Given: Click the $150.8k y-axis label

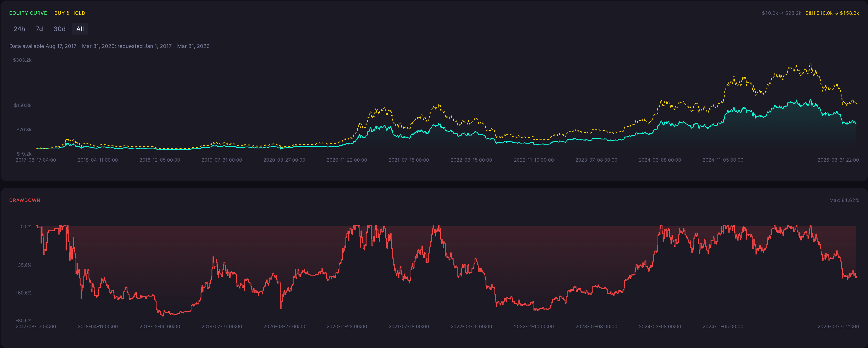Looking at the screenshot, I should pyautogui.click(x=23, y=105).
